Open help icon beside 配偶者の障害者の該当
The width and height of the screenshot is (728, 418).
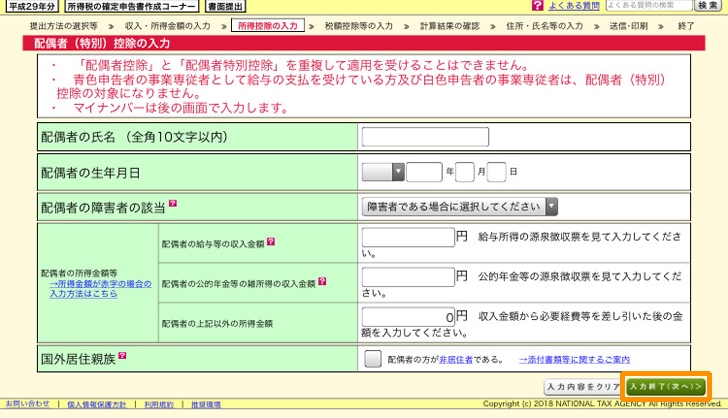(173, 203)
